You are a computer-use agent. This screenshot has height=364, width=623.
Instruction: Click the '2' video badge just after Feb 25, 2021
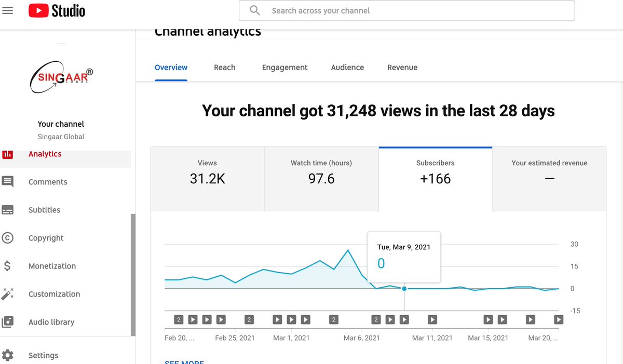tap(249, 319)
